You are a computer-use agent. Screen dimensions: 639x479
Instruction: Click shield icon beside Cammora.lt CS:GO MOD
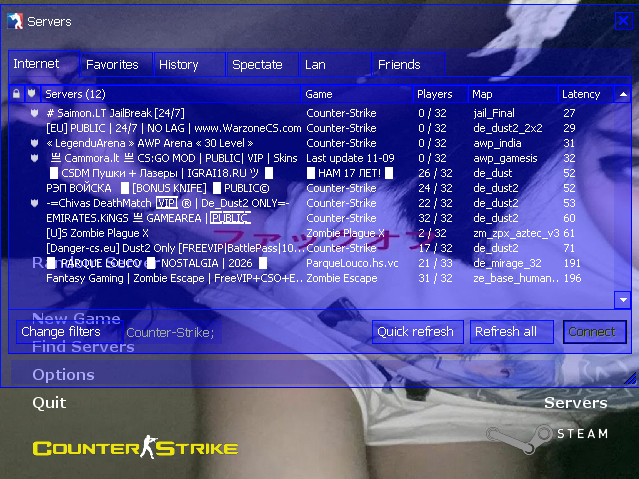[x=33, y=158]
